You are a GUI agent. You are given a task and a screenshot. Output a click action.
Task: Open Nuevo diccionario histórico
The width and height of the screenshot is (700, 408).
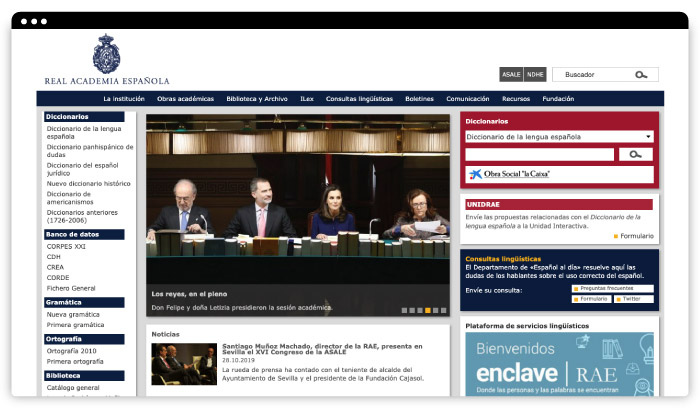pos(88,183)
